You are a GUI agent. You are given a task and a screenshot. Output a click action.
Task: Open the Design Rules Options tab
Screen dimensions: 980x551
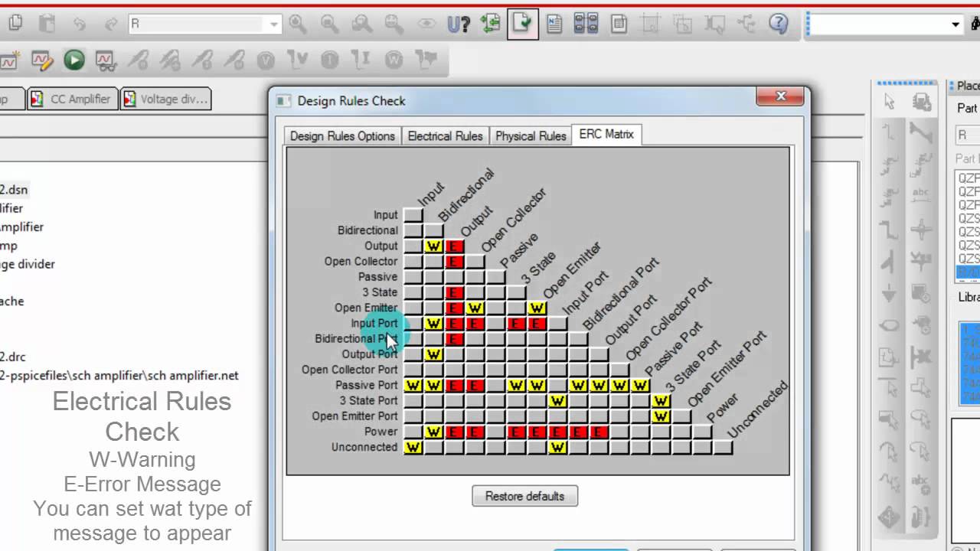342,136
